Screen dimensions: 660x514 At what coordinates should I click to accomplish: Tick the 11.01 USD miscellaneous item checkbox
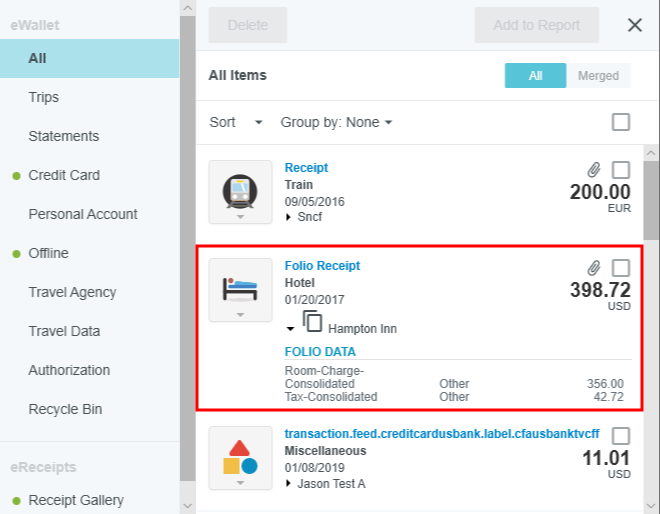[621, 436]
